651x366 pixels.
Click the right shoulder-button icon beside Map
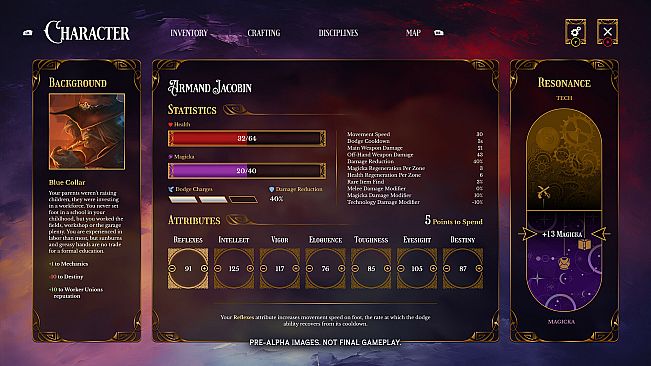(439, 32)
